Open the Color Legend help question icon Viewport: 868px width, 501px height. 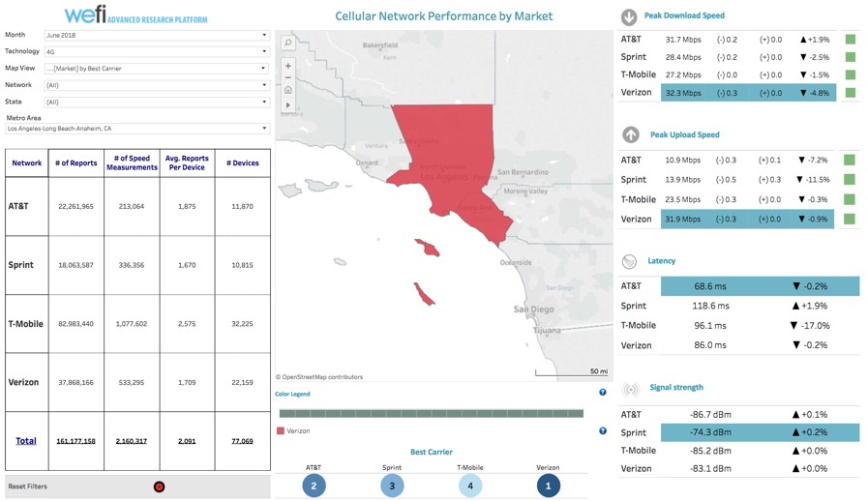pos(602,393)
